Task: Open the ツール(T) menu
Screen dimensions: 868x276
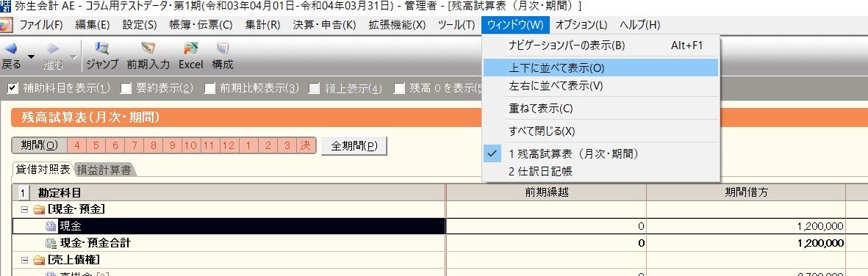Action: pos(456,25)
